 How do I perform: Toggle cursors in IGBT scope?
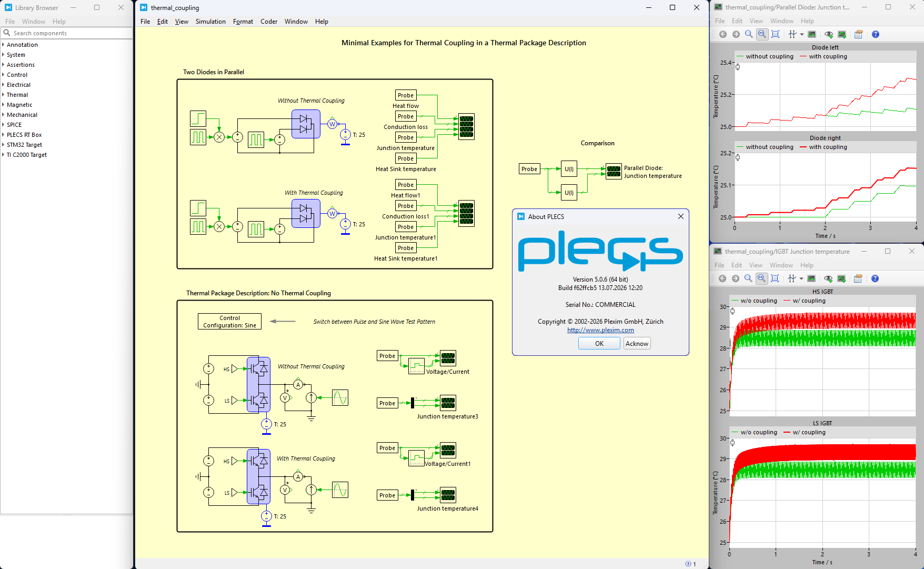click(792, 278)
